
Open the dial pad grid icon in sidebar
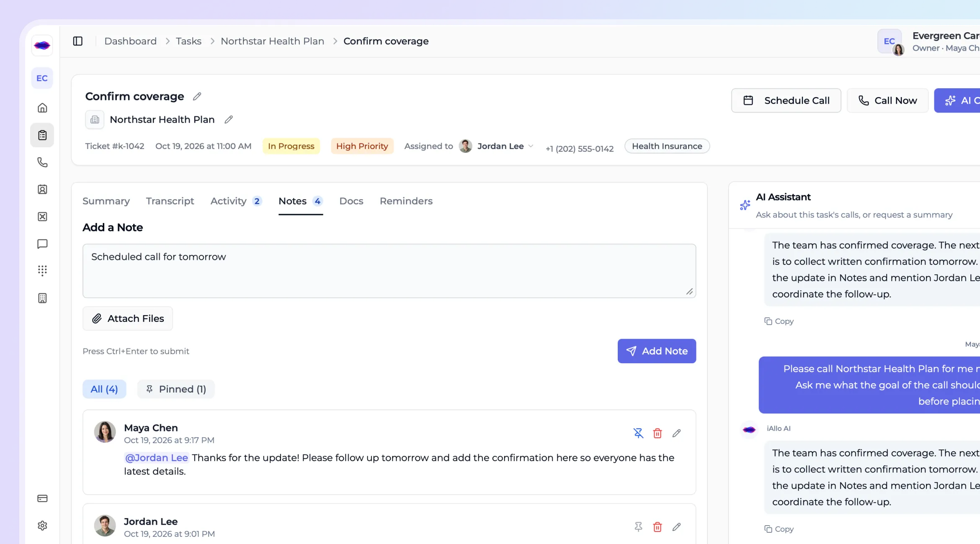pyautogui.click(x=42, y=271)
